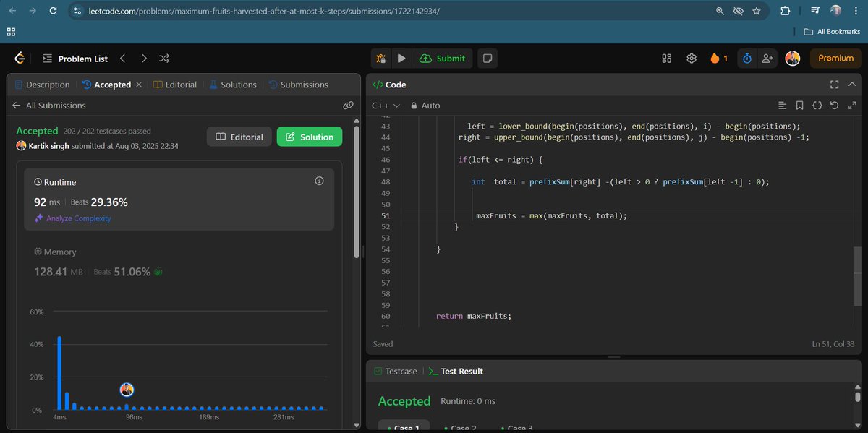
Task: Close the Accepted tab
Action: pyautogui.click(x=139, y=85)
